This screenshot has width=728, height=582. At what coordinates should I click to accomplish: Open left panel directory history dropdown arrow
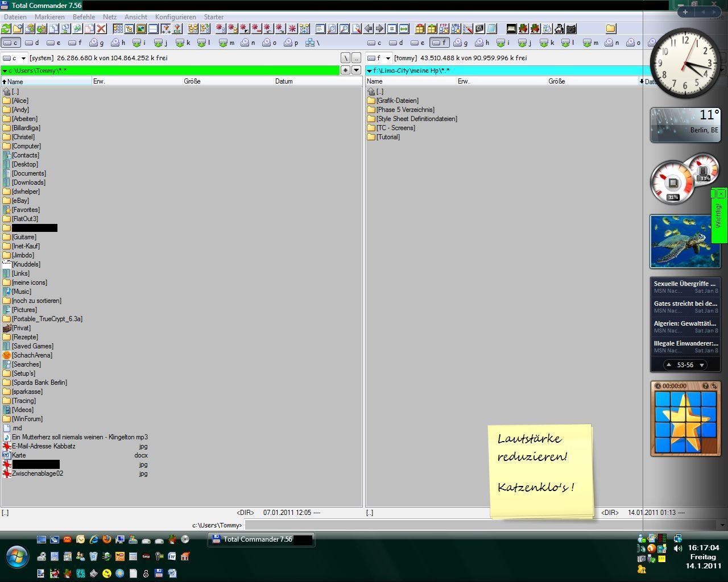[357, 70]
